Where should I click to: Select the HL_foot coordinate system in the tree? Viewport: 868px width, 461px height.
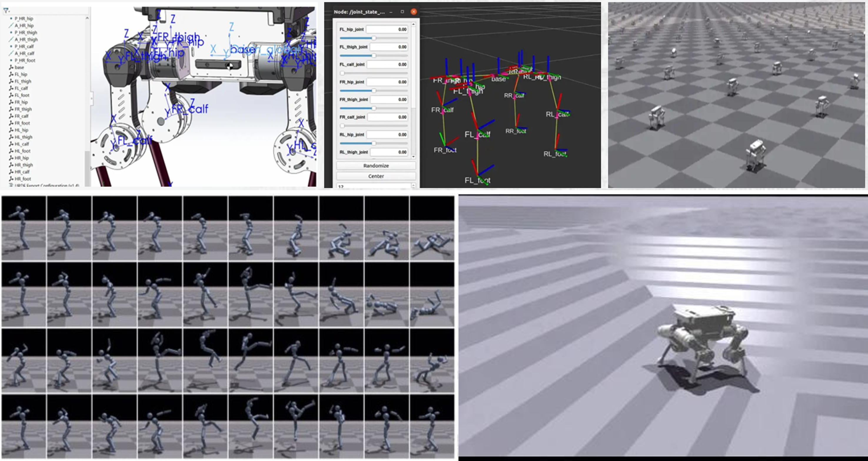pyautogui.click(x=20, y=151)
